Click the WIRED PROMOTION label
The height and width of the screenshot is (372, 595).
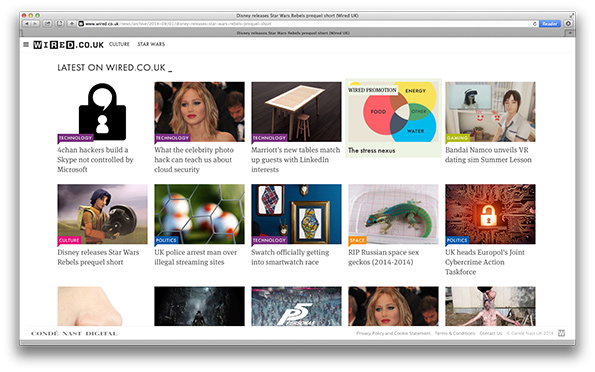point(372,90)
